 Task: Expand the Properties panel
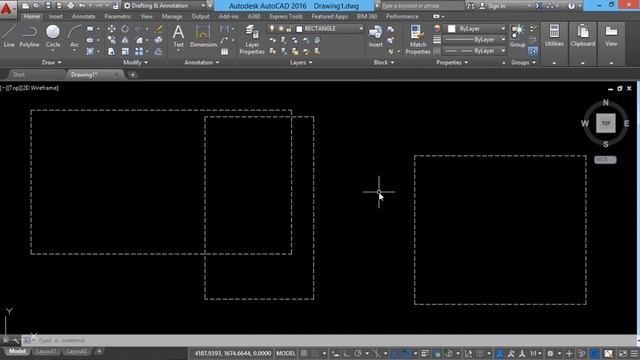(x=452, y=62)
